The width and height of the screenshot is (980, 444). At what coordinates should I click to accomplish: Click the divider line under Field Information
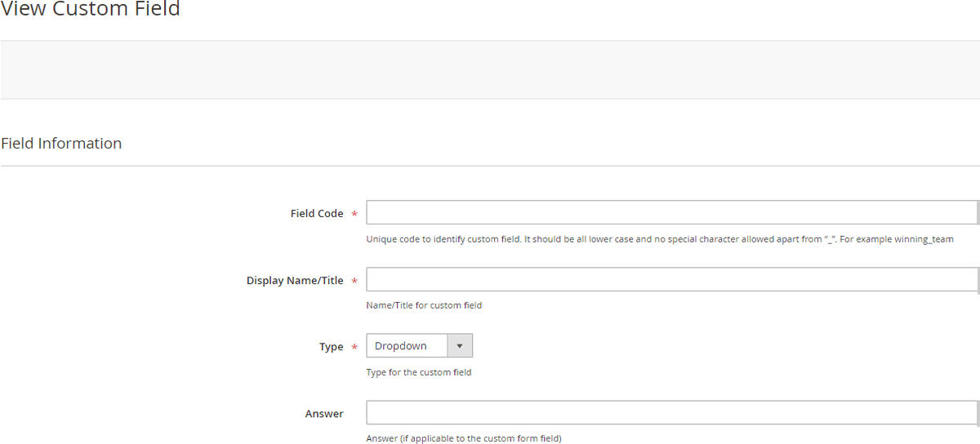[x=490, y=166]
